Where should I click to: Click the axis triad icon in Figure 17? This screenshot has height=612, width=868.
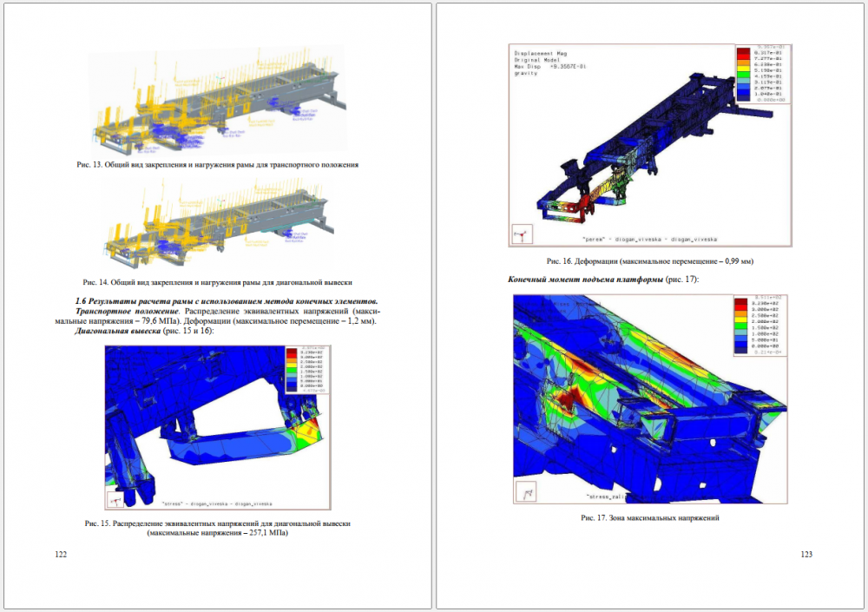coord(526,492)
